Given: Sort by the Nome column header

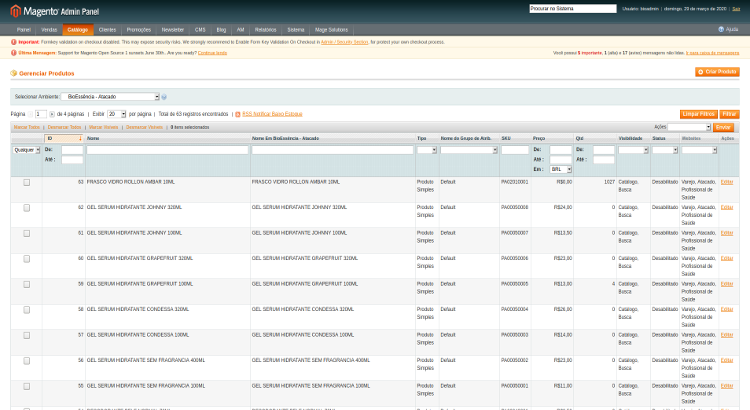Looking at the screenshot, I should pyautogui.click(x=93, y=138).
